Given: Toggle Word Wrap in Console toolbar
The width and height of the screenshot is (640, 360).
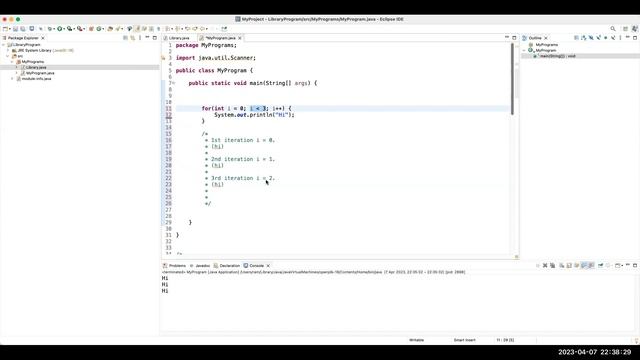Looking at the screenshot, I should pyautogui.click(x=576, y=265).
